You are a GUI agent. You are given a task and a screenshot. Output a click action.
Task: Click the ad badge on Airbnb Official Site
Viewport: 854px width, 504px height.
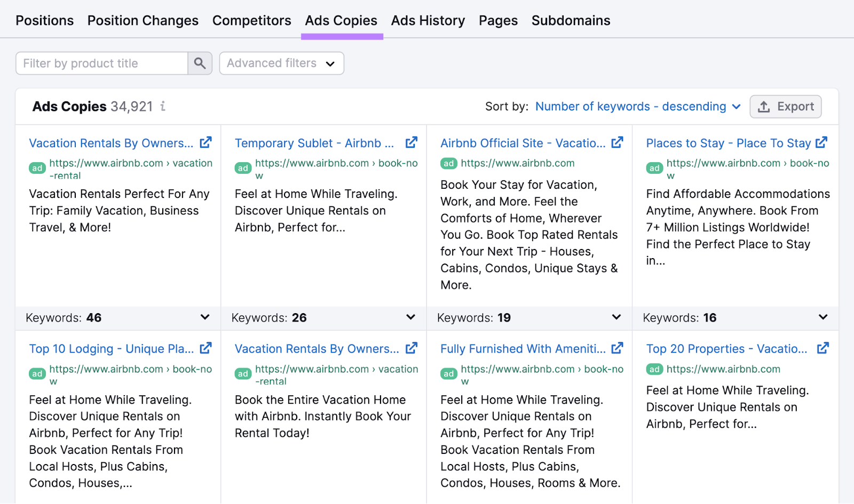point(449,163)
